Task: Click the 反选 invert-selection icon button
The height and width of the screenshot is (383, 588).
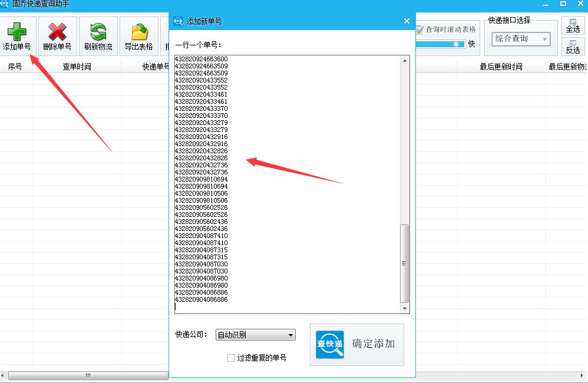Action: pos(572,47)
